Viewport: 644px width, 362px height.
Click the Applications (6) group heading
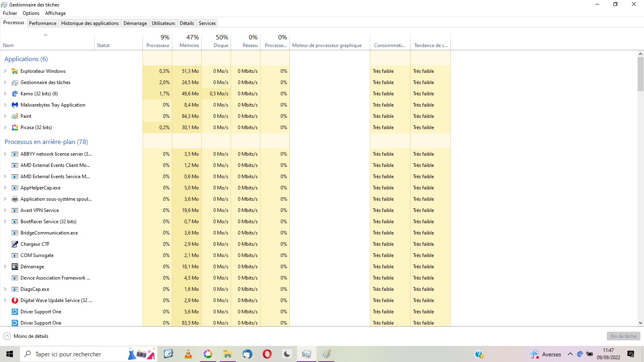pyautogui.click(x=26, y=59)
